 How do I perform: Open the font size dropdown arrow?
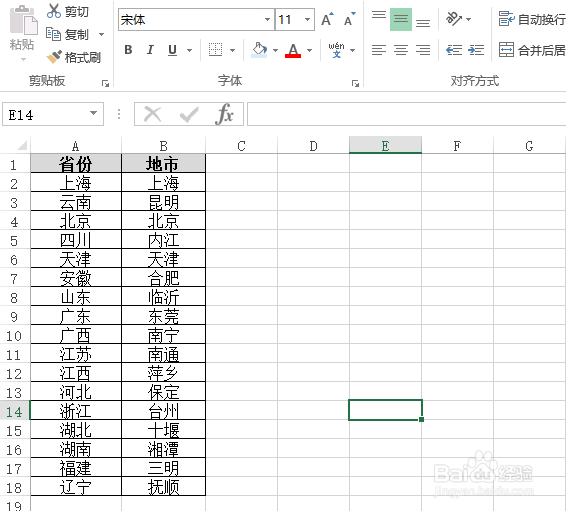(308, 19)
